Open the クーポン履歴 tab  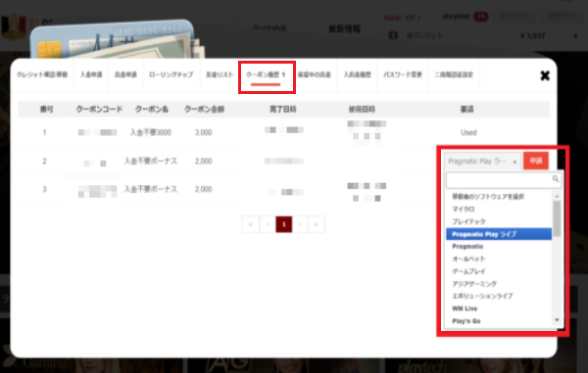[x=266, y=75]
